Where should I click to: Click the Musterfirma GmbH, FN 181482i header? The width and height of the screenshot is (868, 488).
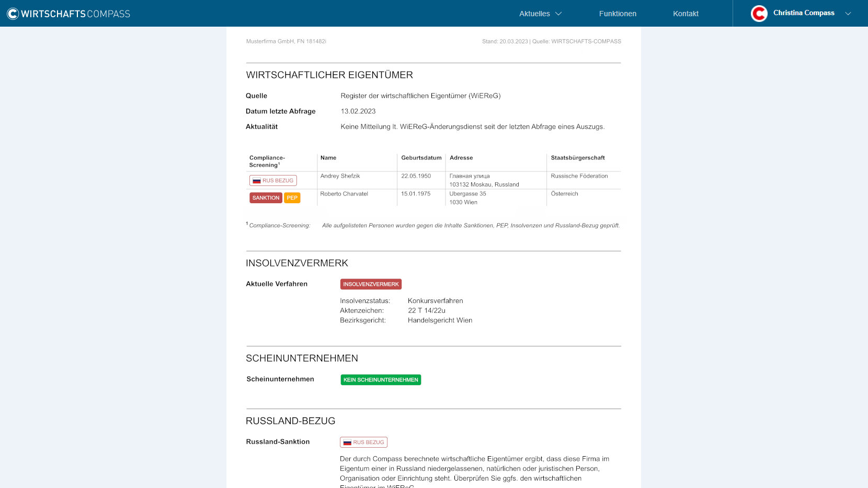pos(286,41)
